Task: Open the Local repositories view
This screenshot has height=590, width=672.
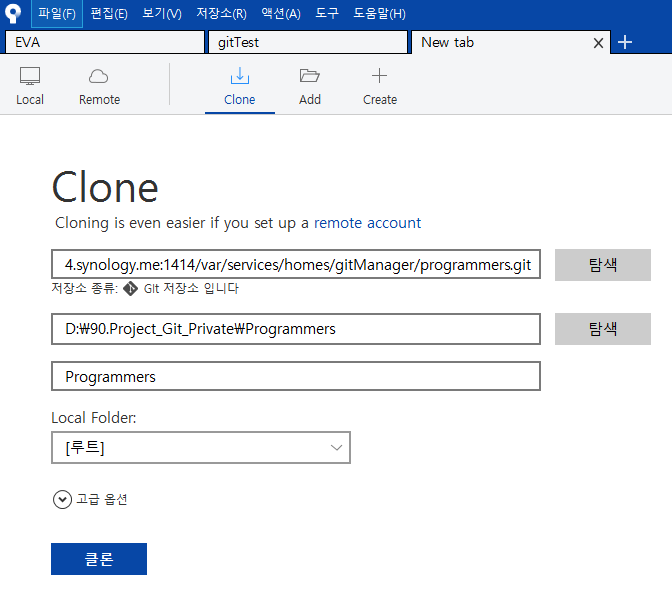Action: 30,86
